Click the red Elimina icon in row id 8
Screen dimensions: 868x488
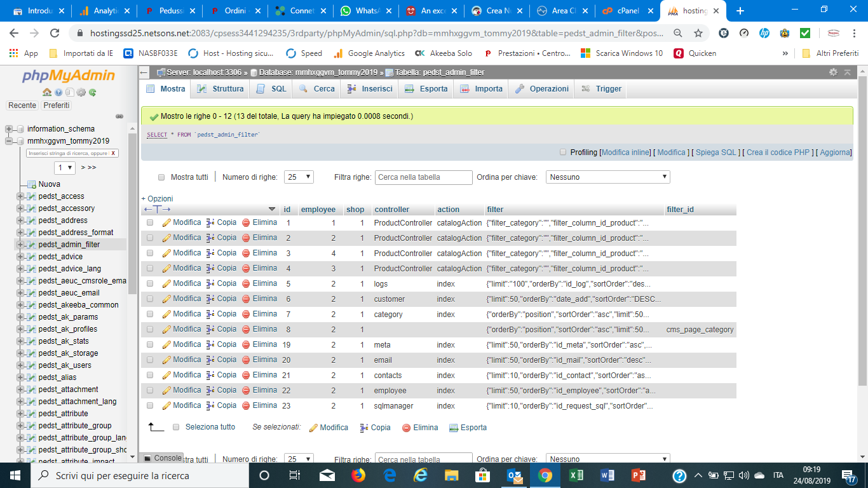(246, 329)
